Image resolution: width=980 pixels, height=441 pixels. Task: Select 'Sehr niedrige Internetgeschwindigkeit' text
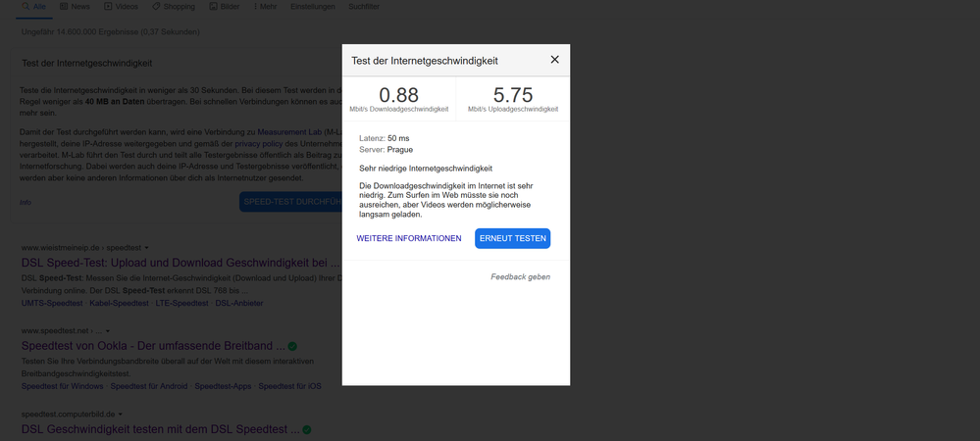[x=426, y=168]
